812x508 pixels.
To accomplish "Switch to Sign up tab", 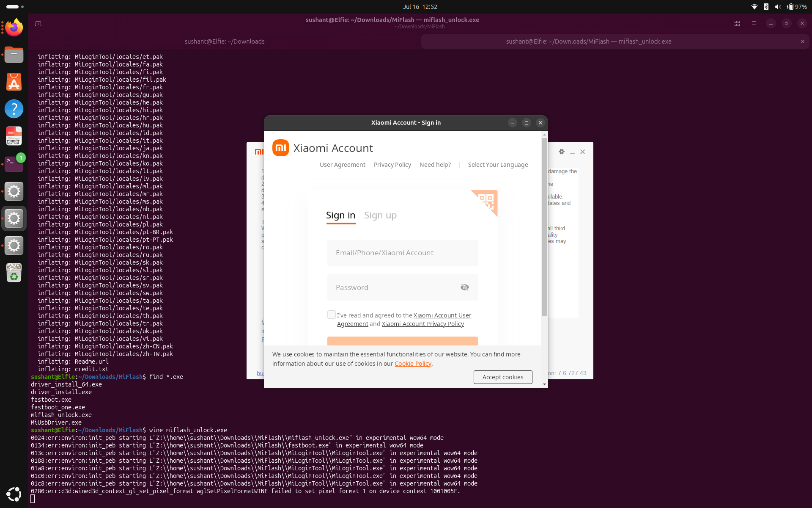I will pyautogui.click(x=380, y=215).
